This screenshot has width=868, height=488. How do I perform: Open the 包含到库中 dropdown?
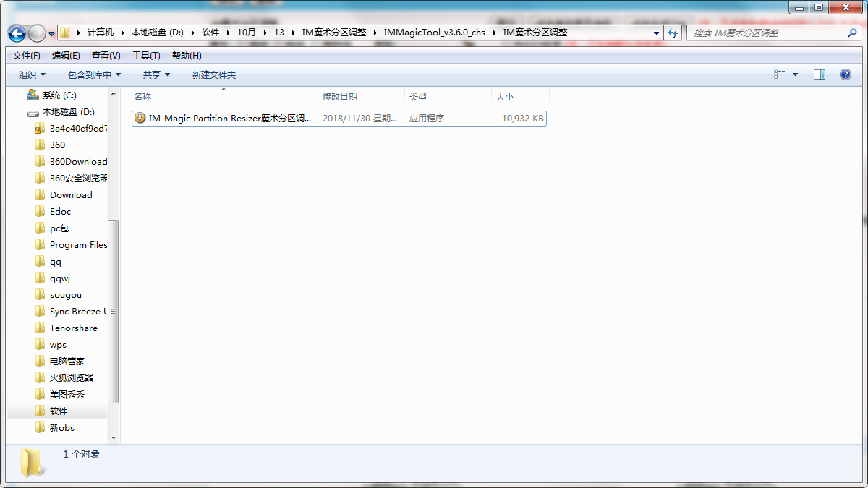pos(94,74)
